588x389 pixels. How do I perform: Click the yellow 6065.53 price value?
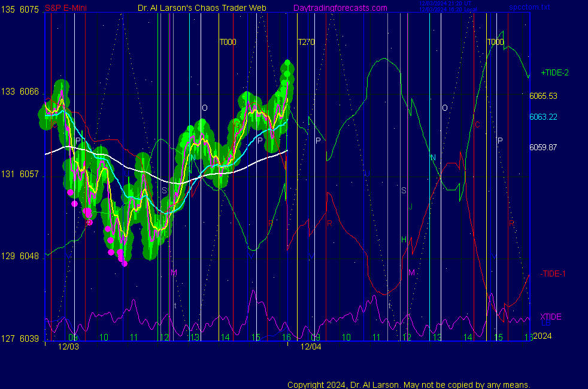[543, 96]
